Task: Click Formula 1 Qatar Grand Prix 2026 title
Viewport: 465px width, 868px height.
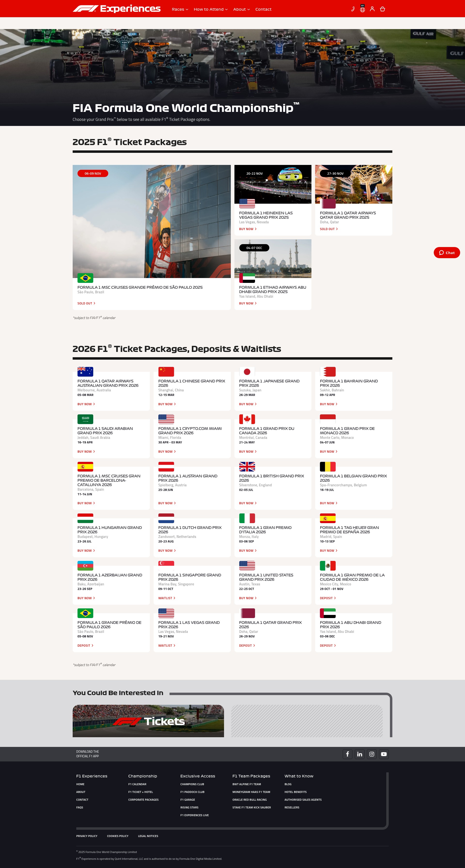Action: click(x=270, y=625)
